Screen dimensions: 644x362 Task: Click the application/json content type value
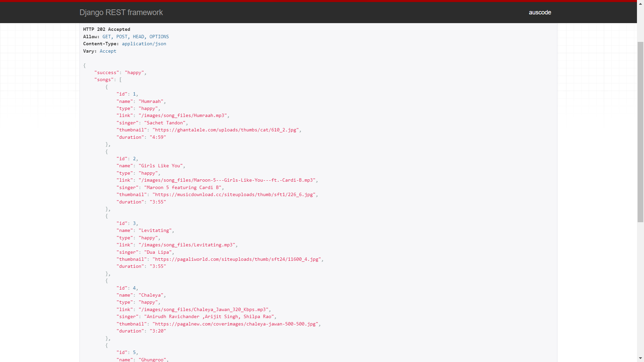point(144,44)
